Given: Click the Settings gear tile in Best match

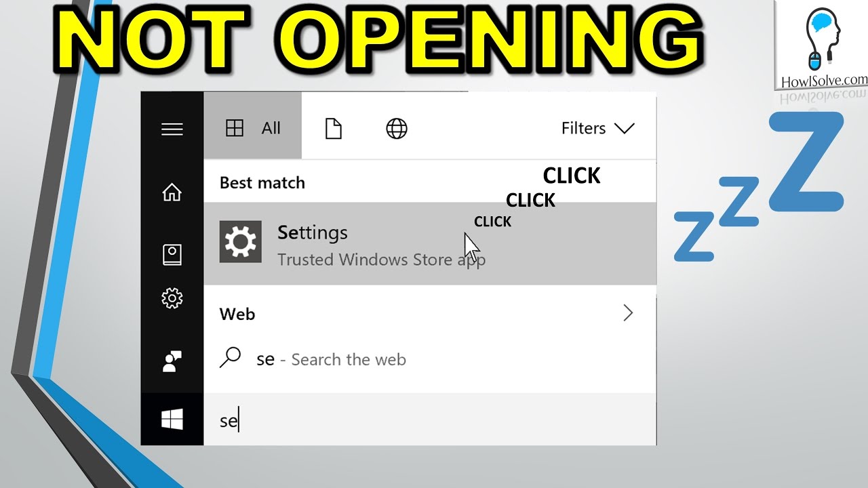Looking at the screenshot, I should tap(241, 242).
